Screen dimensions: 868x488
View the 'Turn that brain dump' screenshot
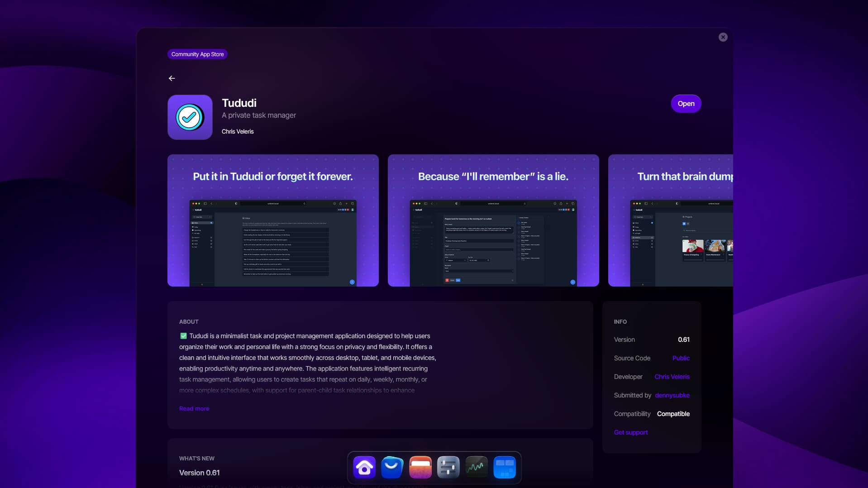(671, 220)
